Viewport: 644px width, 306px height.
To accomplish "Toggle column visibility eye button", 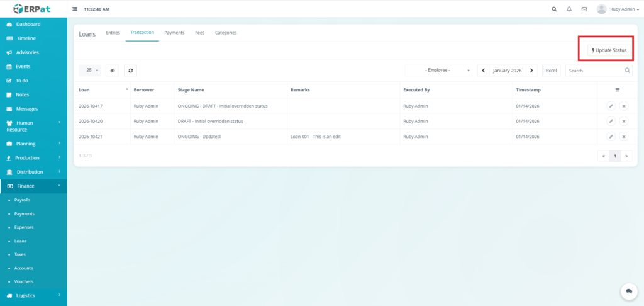I will 113,71.
